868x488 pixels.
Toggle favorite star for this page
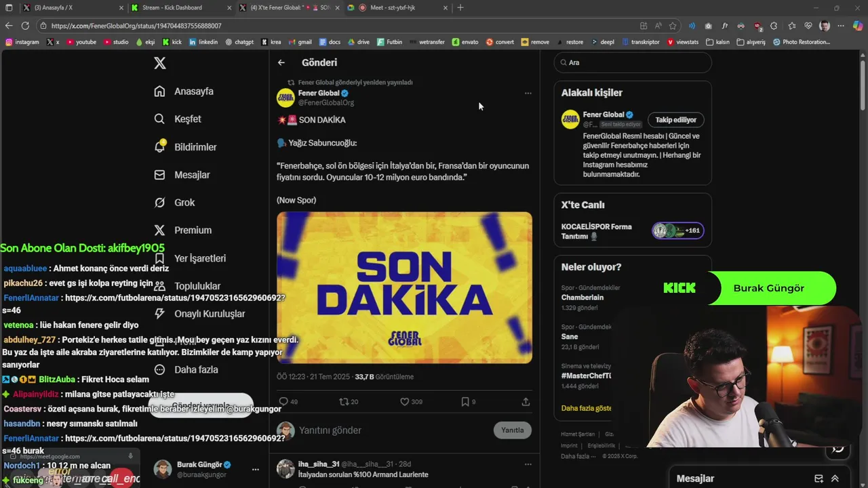(x=673, y=26)
